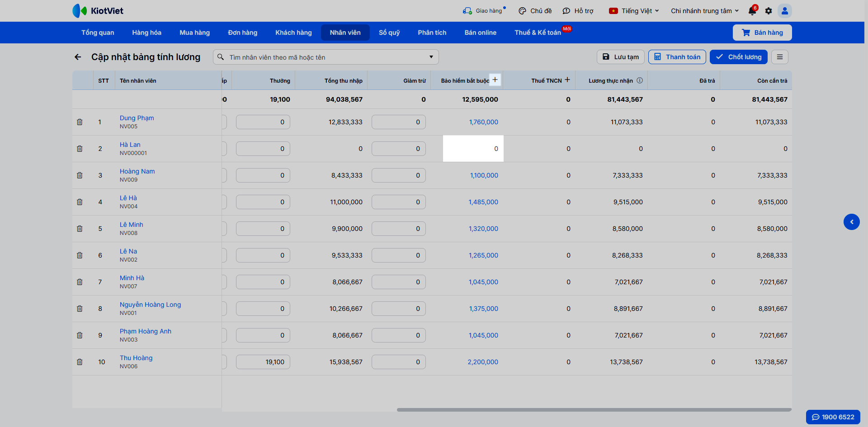Click the back arrow beside Cập nhật bảng tính lương
This screenshot has height=427, width=868.
(x=78, y=57)
